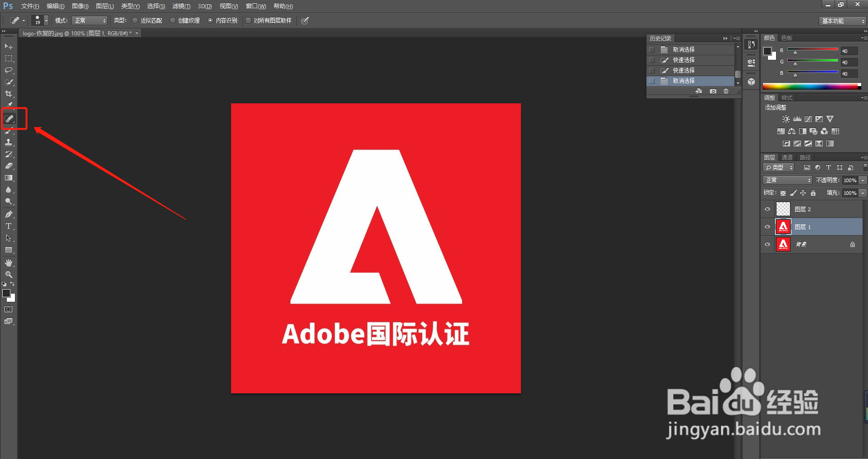Image resolution: width=868 pixels, height=459 pixels.
Task: Open the 滤镜 menu
Action: [181, 6]
